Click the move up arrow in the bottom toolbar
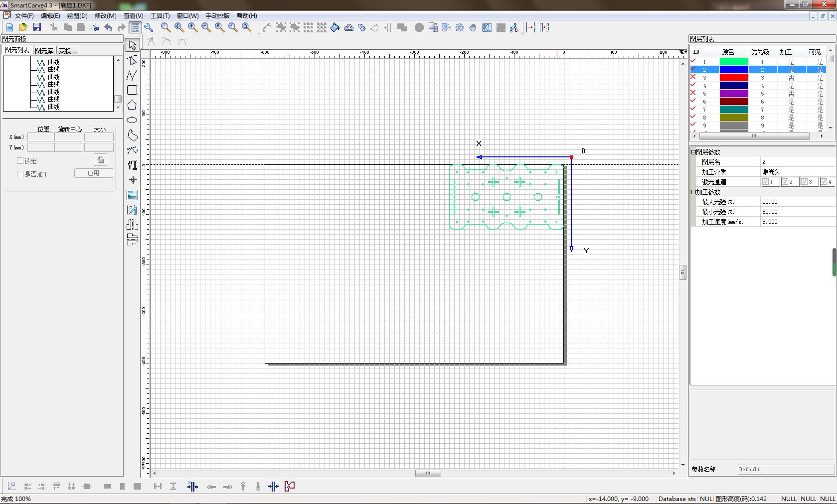 click(243, 487)
